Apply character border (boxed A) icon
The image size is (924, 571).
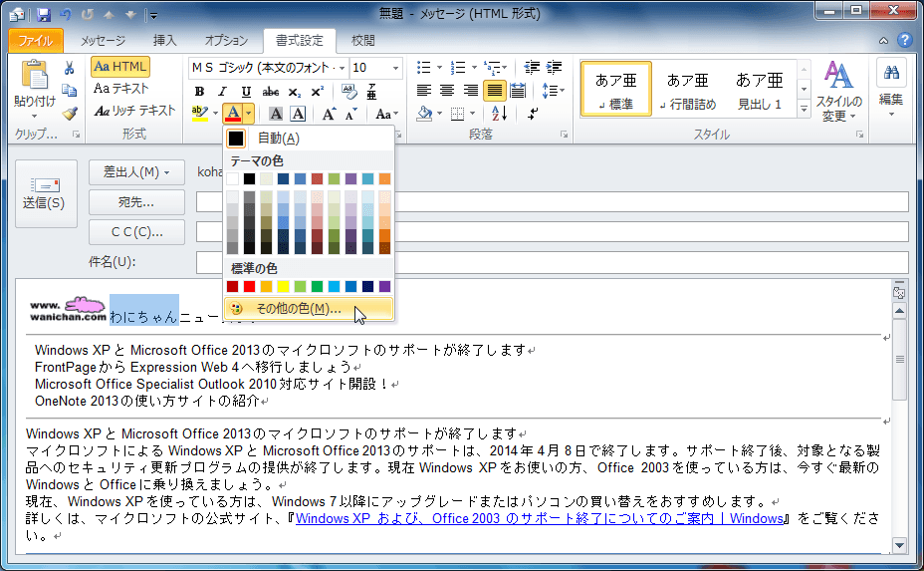[298, 114]
